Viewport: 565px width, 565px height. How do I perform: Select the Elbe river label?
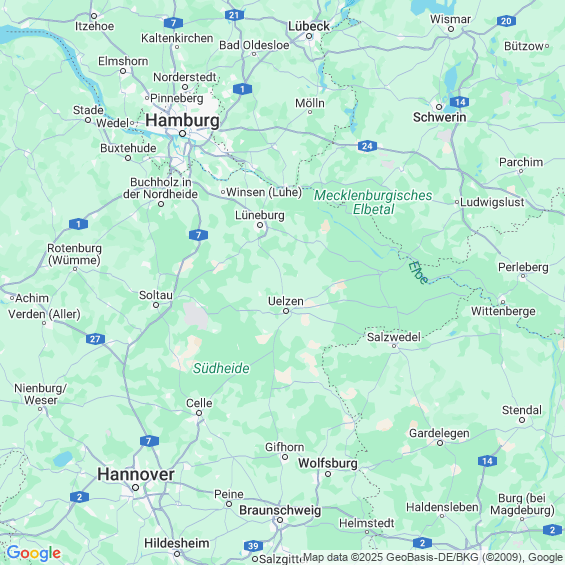[419, 272]
